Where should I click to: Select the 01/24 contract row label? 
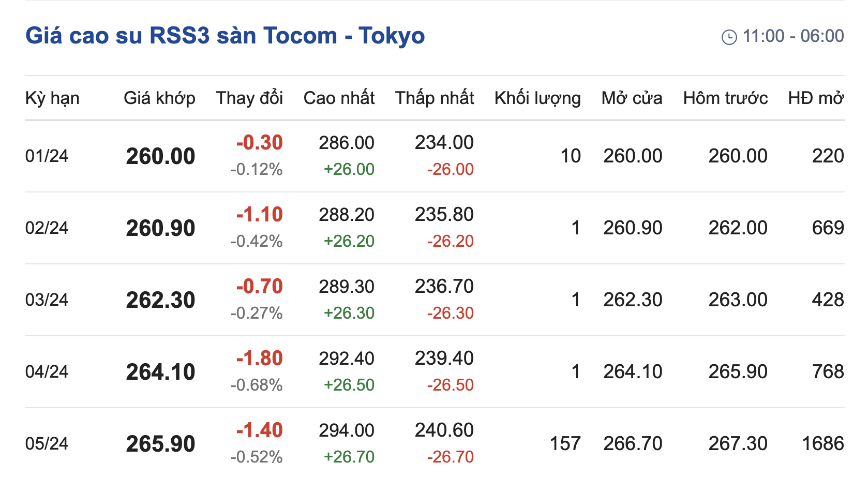tap(47, 156)
